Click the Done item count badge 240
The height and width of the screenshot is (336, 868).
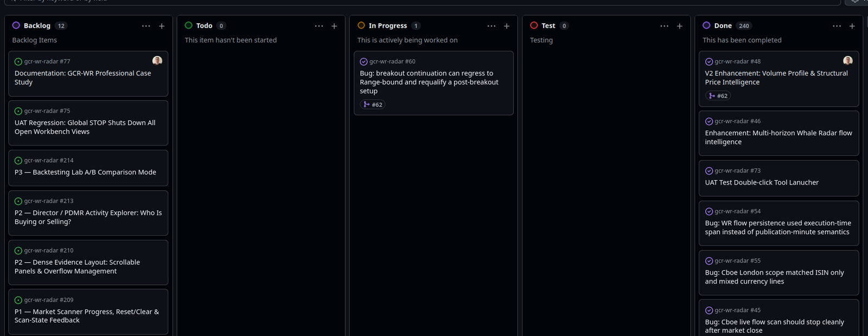[x=744, y=26]
